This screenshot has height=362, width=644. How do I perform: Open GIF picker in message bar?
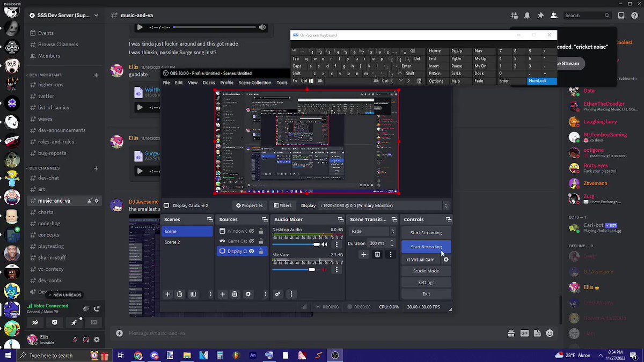point(524,333)
